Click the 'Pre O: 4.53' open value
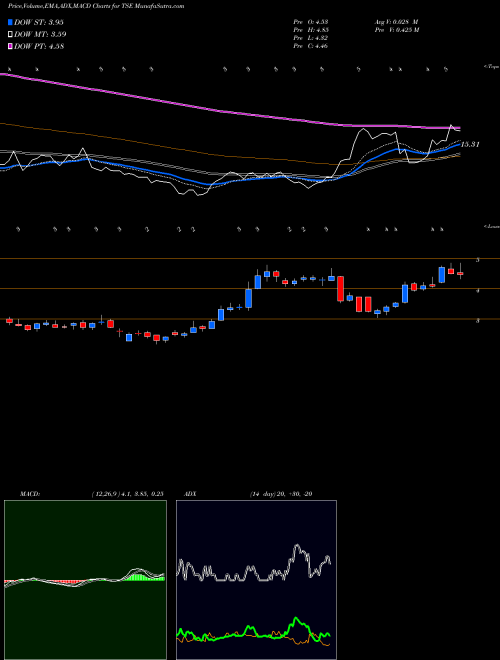Viewport: 500px width, 660px height. [x=311, y=22]
